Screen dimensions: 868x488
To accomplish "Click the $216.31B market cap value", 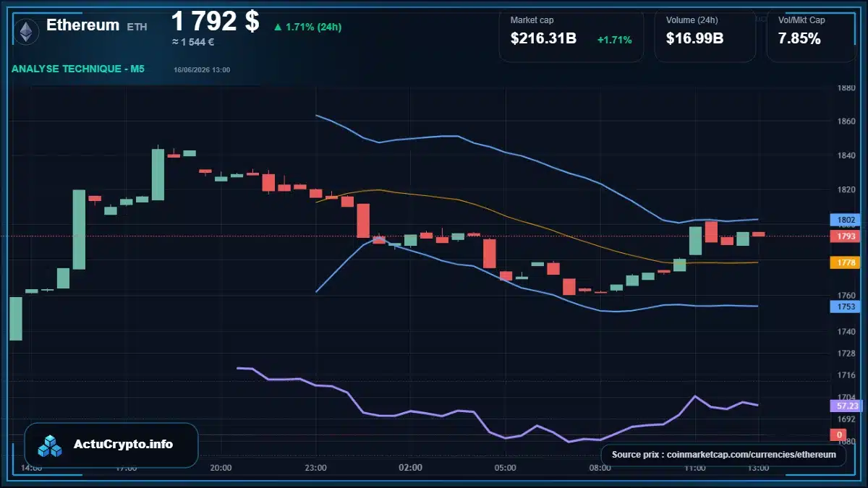I will [x=543, y=39].
